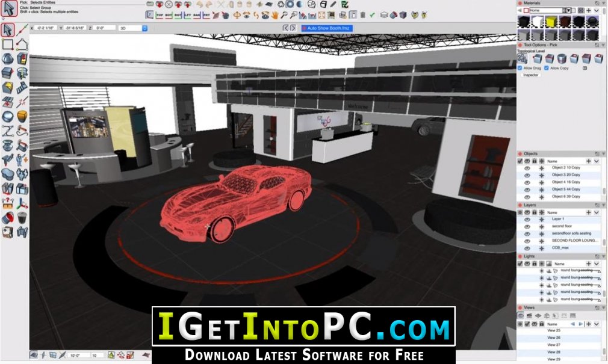The width and height of the screenshot is (608, 364).
Task: Activate the hand Pan view tool
Action: (273, 14)
